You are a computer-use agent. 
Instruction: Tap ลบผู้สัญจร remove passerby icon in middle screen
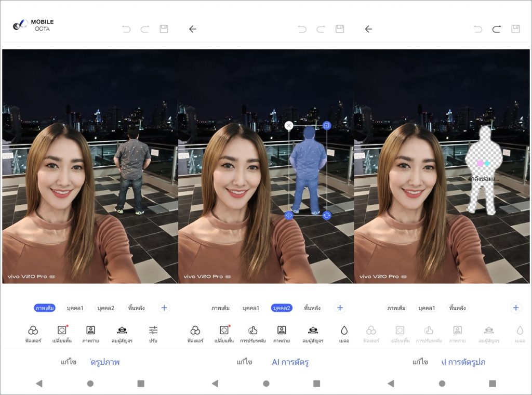click(313, 331)
